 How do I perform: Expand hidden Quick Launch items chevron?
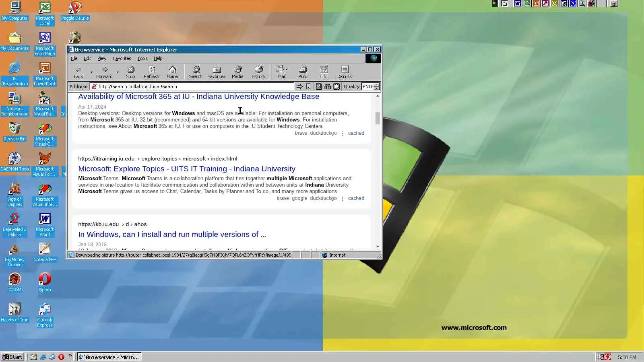click(70, 356)
